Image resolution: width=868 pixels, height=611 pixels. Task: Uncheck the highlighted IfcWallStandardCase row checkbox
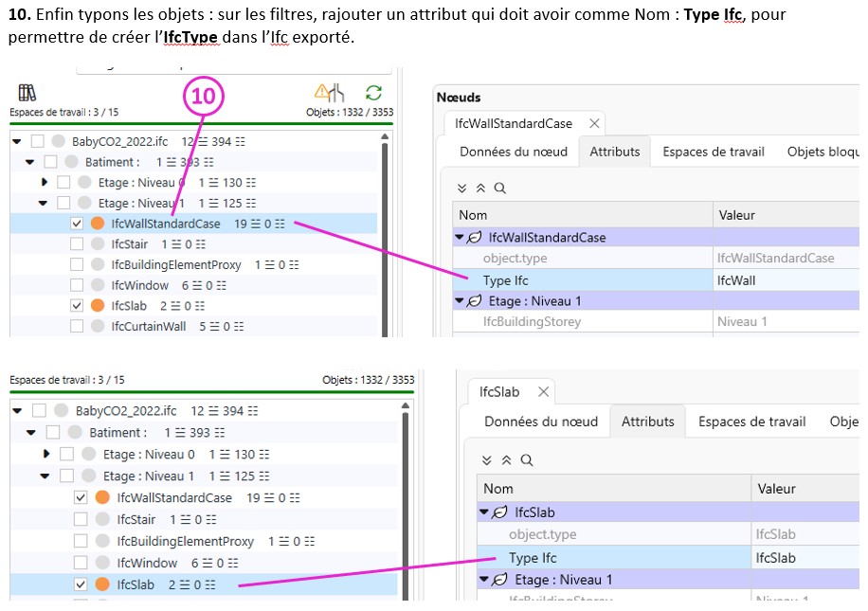pyautogui.click(x=77, y=225)
